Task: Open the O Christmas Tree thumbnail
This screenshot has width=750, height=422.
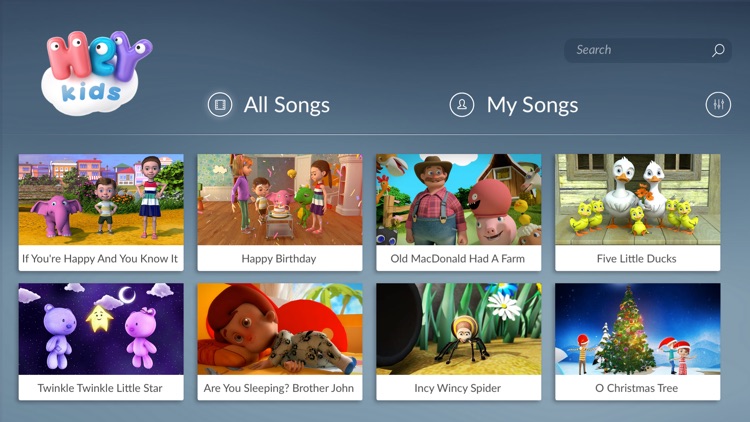Action: coord(638,329)
